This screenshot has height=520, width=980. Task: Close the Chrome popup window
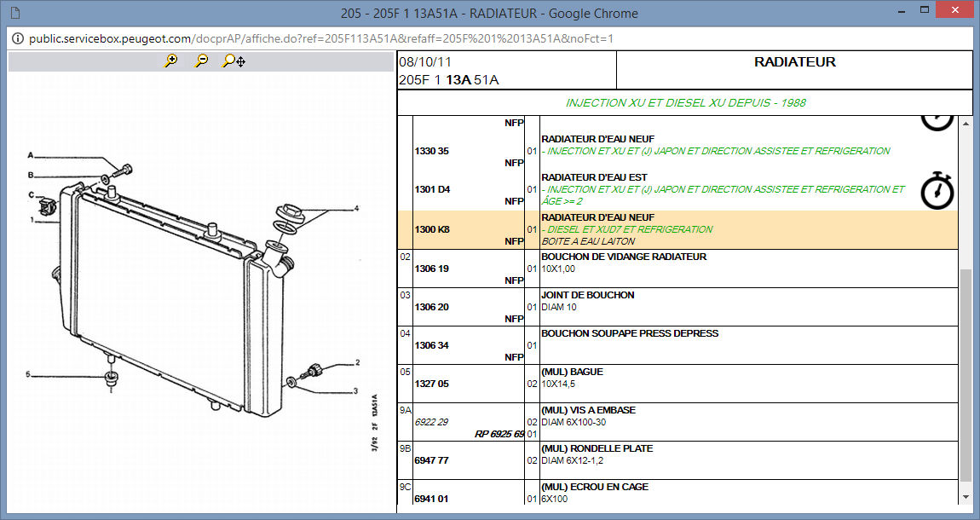tap(953, 11)
